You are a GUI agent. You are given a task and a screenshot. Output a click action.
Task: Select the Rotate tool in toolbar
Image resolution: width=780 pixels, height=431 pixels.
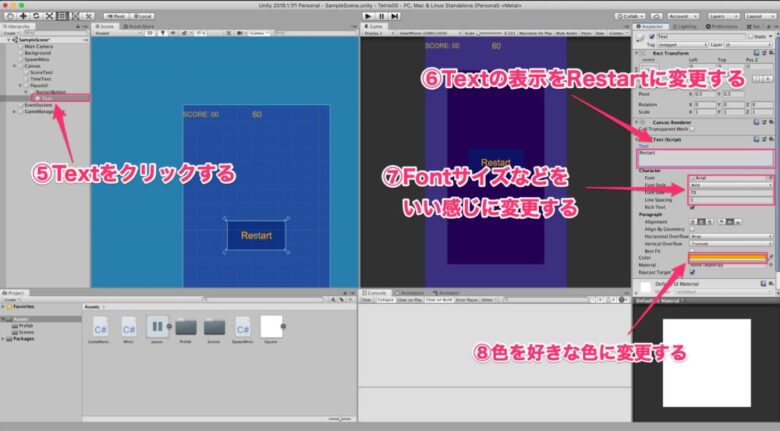tap(36, 16)
